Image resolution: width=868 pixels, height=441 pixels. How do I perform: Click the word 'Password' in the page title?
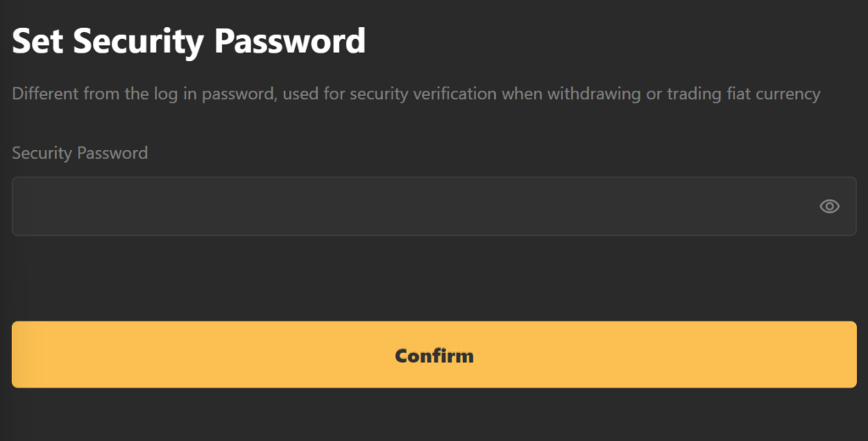290,41
